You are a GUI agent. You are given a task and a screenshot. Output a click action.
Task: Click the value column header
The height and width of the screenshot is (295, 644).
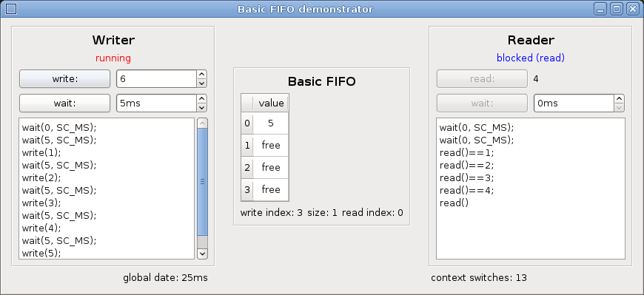[x=271, y=103]
